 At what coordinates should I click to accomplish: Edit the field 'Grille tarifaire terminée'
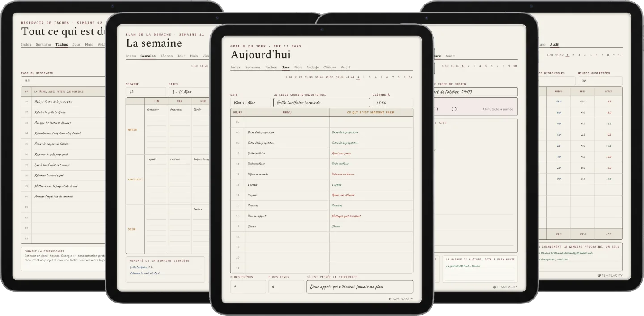pyautogui.click(x=322, y=102)
